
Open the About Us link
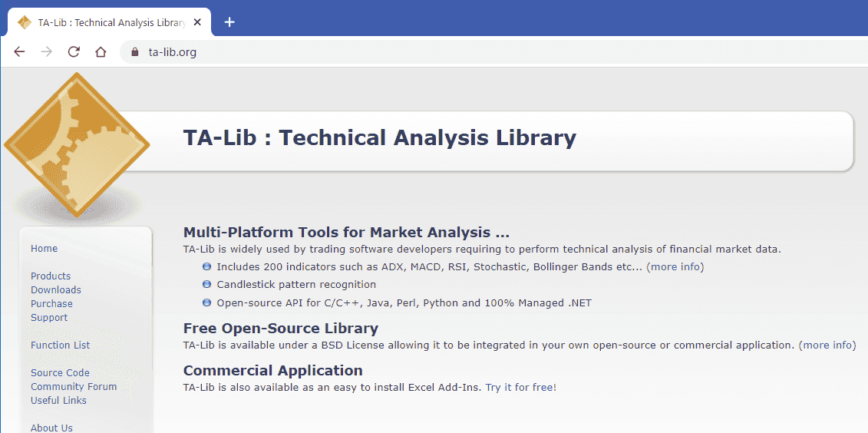51,428
